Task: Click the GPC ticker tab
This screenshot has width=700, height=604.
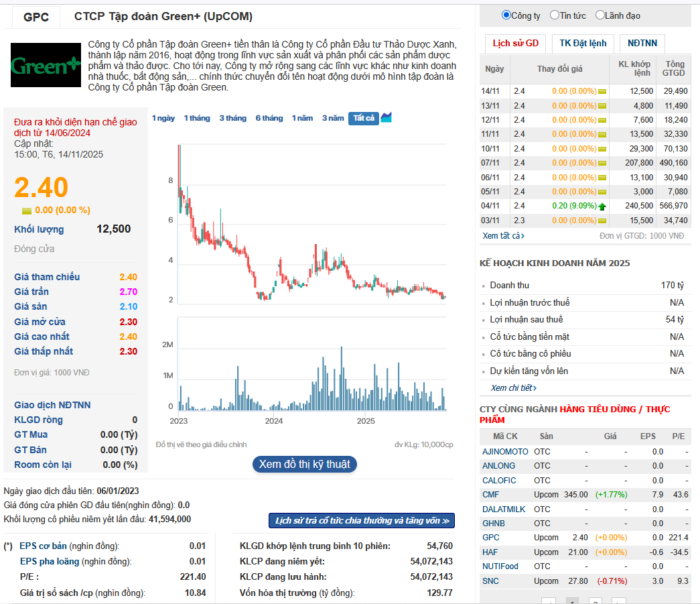Action: pos(36,17)
